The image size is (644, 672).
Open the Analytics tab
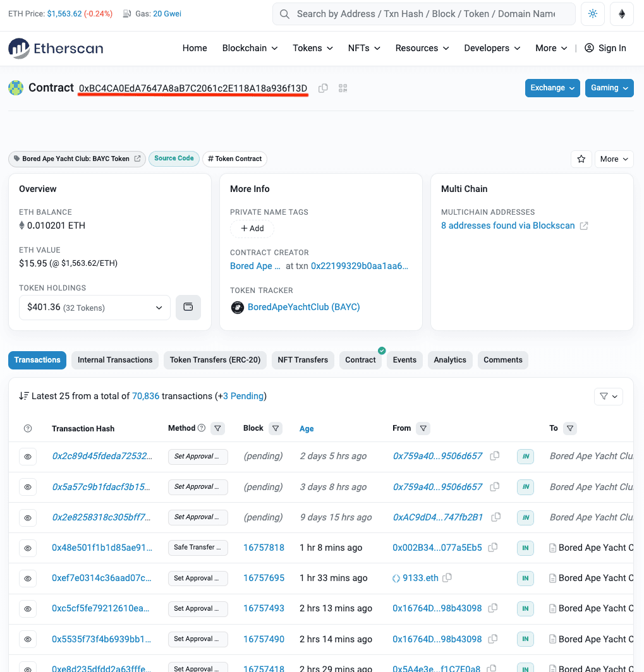[450, 360]
